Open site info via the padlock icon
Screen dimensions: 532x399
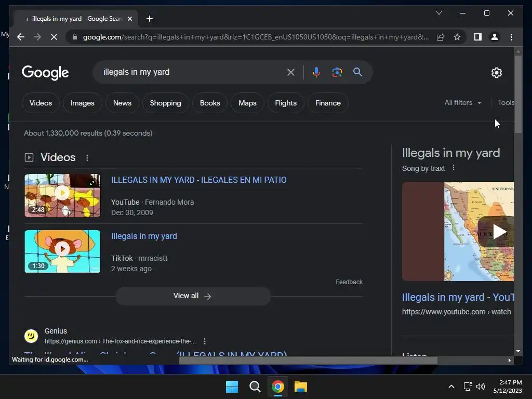coord(75,37)
